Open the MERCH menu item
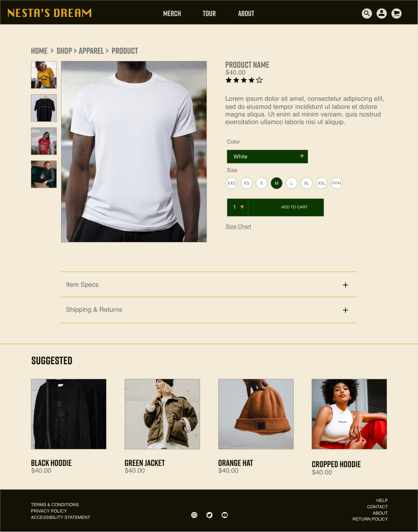Screen dimensions: 418x532 point(172,14)
